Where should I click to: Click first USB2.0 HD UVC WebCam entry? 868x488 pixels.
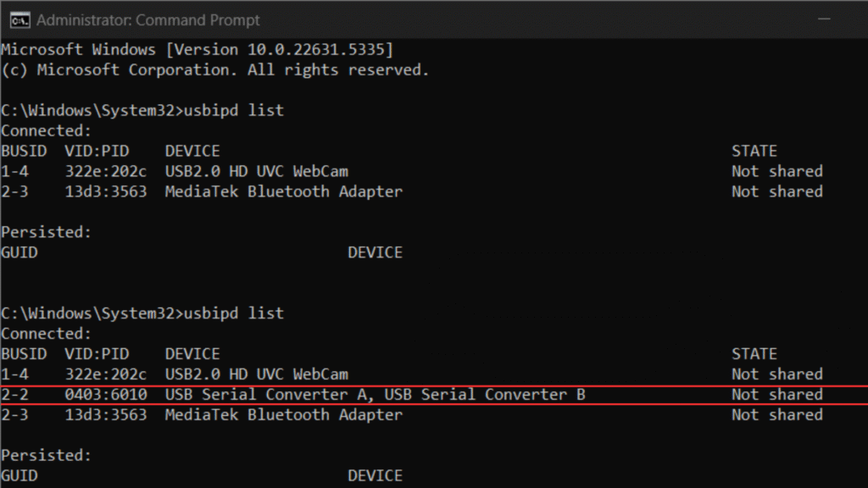[256, 171]
